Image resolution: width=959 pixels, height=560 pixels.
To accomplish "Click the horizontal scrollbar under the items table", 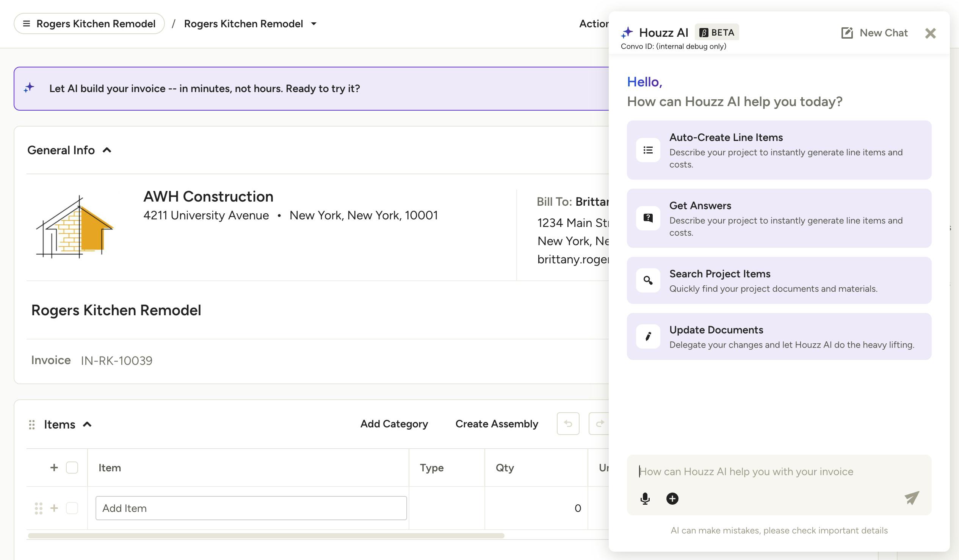I will click(266, 536).
